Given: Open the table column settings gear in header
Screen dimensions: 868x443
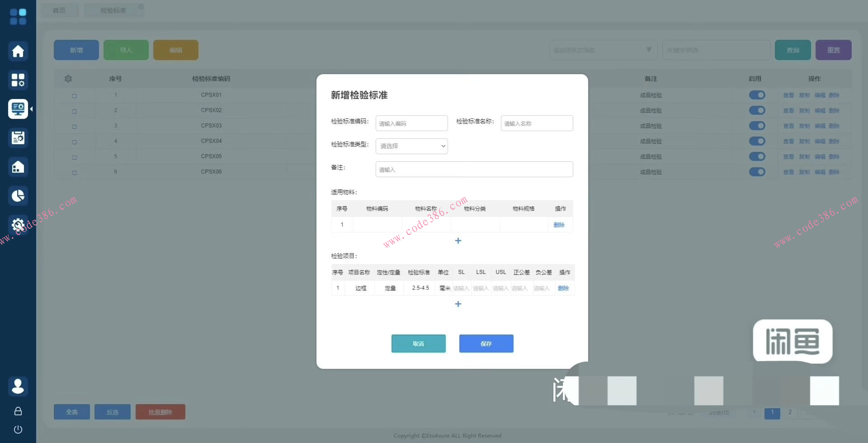Looking at the screenshot, I should [x=68, y=79].
